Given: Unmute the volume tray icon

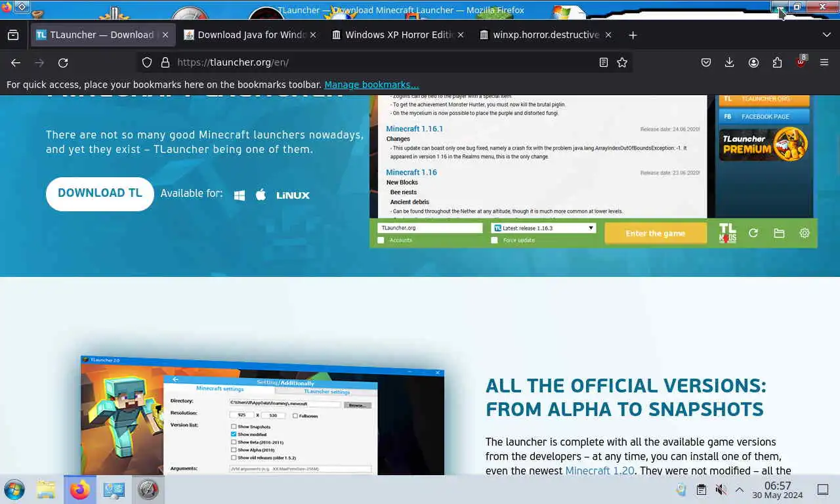Looking at the screenshot, I should pyautogui.click(x=721, y=490).
